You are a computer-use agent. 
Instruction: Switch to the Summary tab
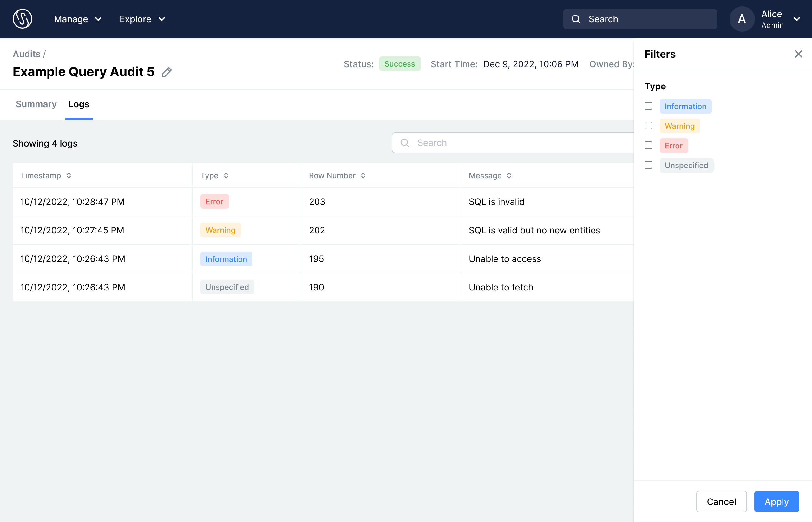[x=36, y=104]
